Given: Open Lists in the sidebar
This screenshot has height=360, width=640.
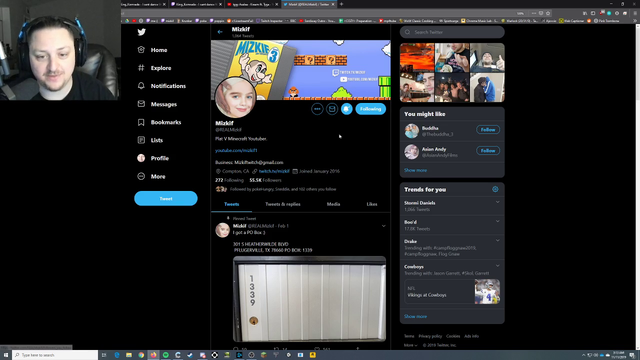Looking at the screenshot, I should tap(150, 140).
